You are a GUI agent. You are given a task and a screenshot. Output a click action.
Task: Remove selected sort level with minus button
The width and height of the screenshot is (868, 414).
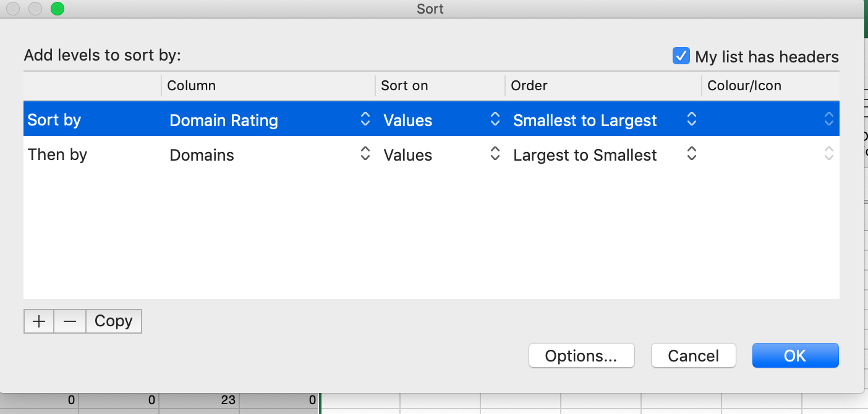click(x=70, y=321)
